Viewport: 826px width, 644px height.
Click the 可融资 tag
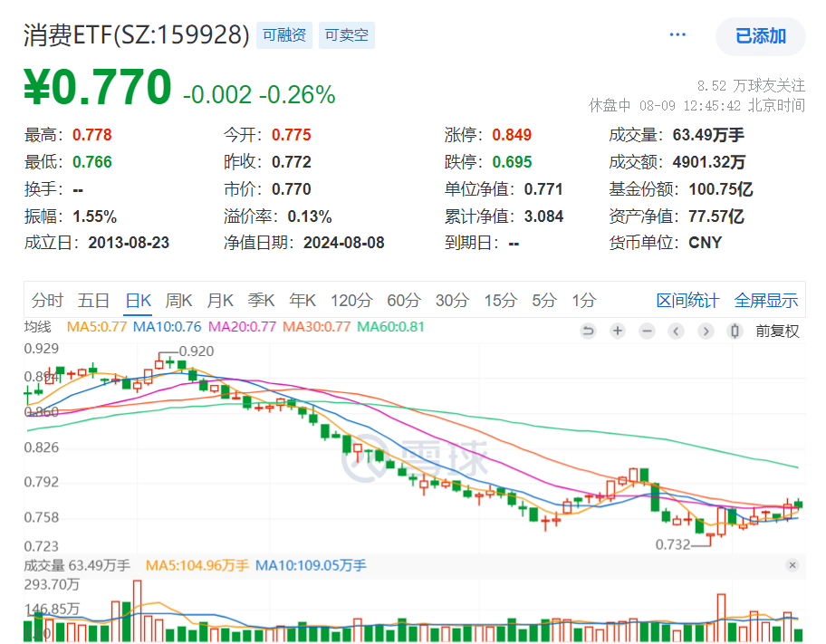point(284,35)
